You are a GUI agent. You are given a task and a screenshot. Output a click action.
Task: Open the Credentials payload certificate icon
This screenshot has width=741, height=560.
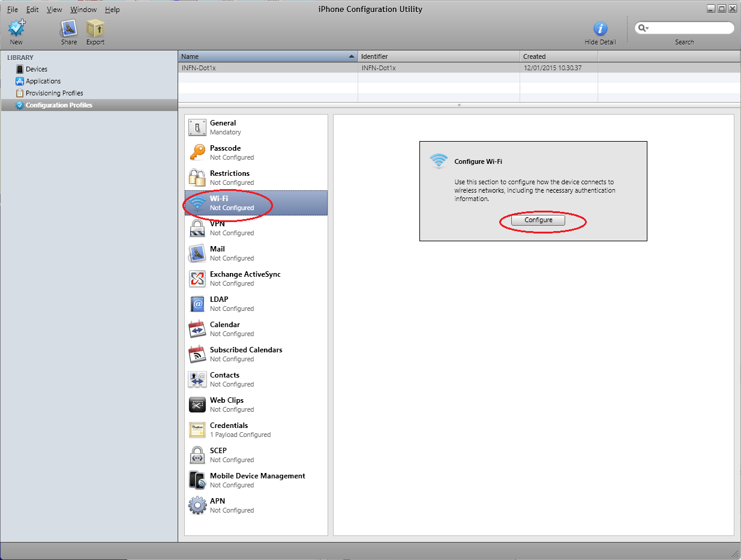(x=197, y=430)
